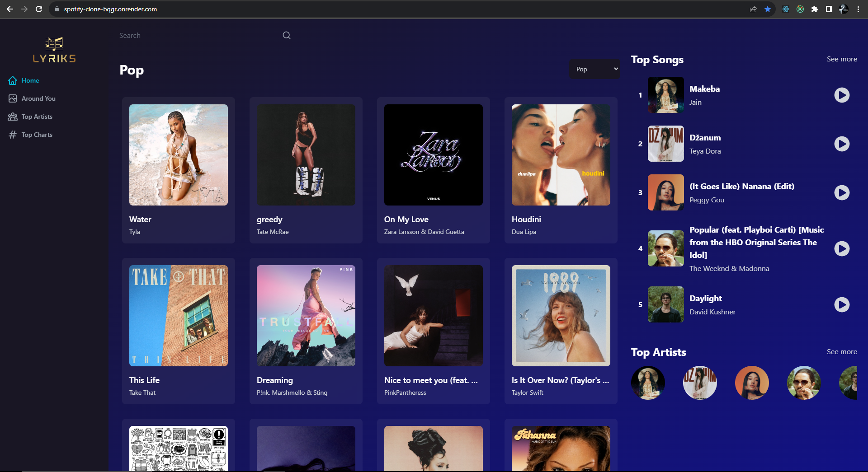This screenshot has height=472, width=868.
Task: Reload the page in the browser
Action: point(39,9)
